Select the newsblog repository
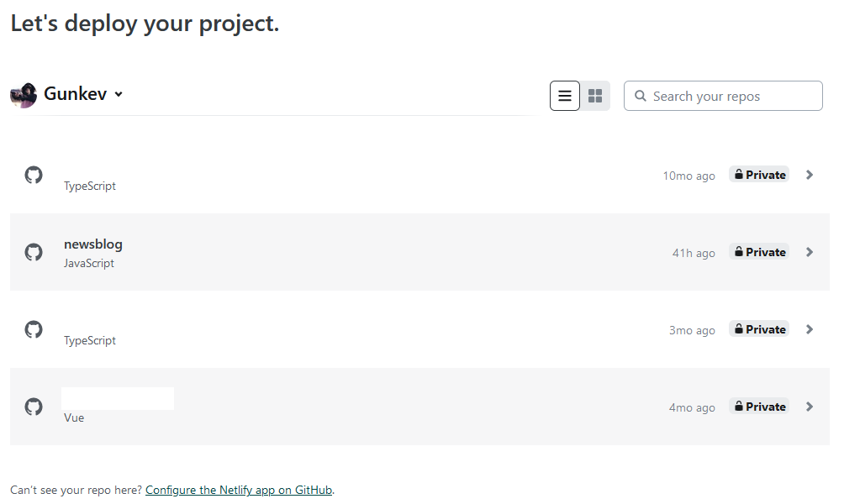Viewport: 860px width, 504px height. (93, 244)
